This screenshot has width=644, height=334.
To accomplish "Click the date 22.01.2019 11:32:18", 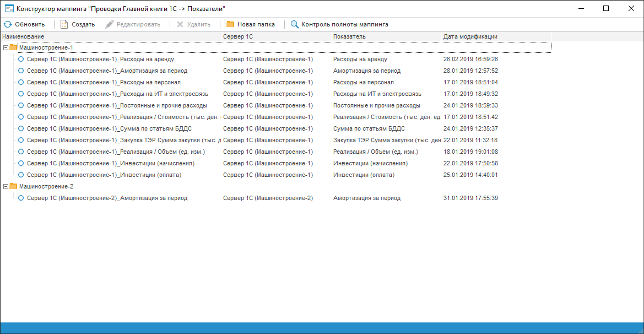I will pos(470,140).
